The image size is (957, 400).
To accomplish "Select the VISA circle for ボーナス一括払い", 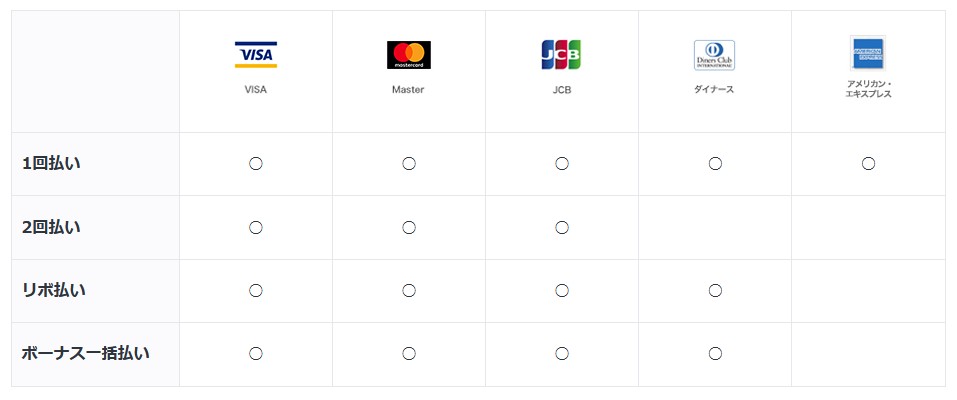I will click(x=256, y=354).
